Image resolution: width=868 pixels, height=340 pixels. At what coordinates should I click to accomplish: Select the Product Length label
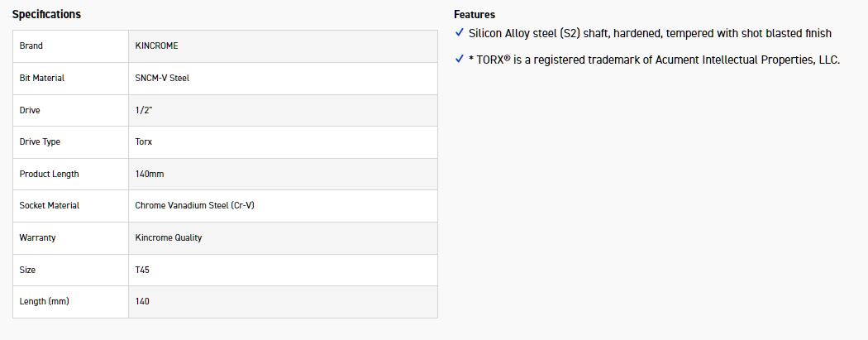50,175
